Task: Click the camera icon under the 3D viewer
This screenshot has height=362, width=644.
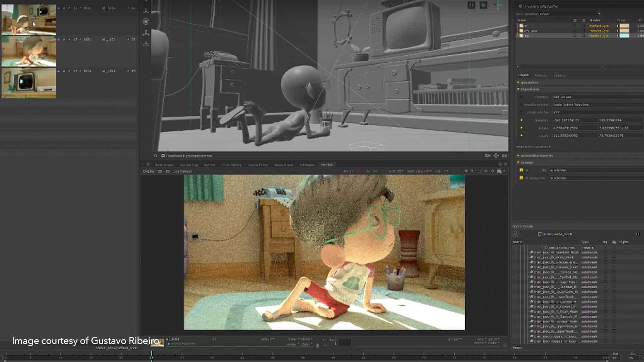Action: pyautogui.click(x=488, y=156)
